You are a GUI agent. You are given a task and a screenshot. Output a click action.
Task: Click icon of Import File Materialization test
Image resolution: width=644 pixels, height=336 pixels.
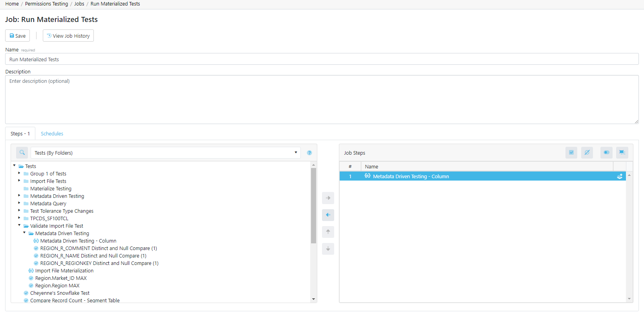pos(31,271)
